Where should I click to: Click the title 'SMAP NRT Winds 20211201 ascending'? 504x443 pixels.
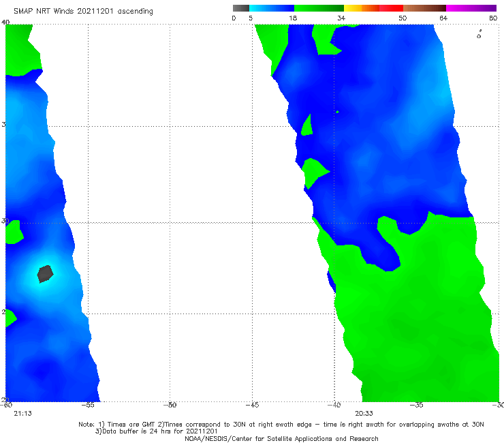[x=83, y=11]
